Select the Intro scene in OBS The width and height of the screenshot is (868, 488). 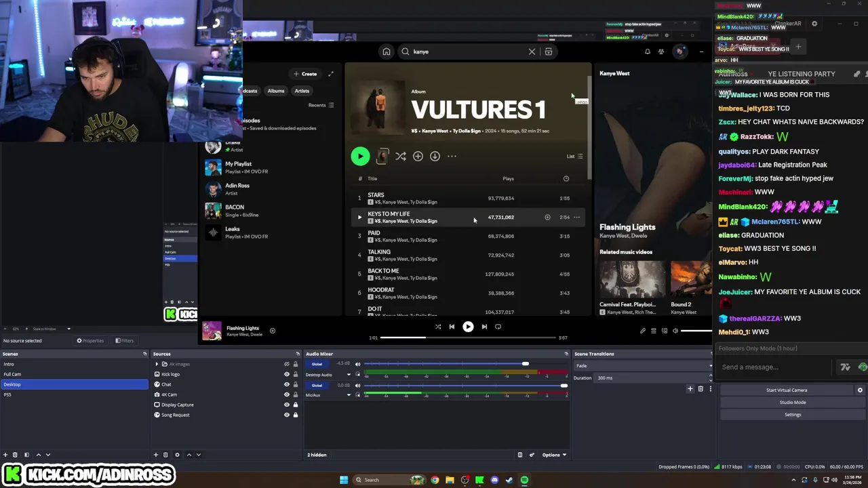click(75, 364)
